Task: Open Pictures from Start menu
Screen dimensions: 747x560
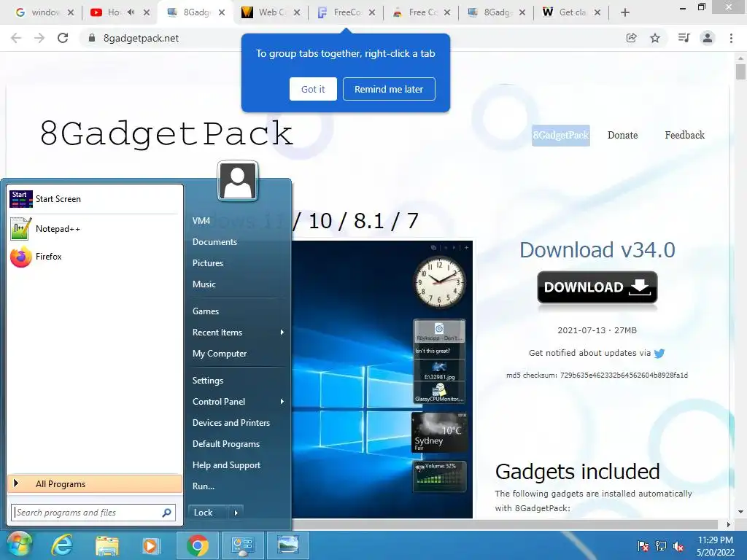Action: point(208,262)
